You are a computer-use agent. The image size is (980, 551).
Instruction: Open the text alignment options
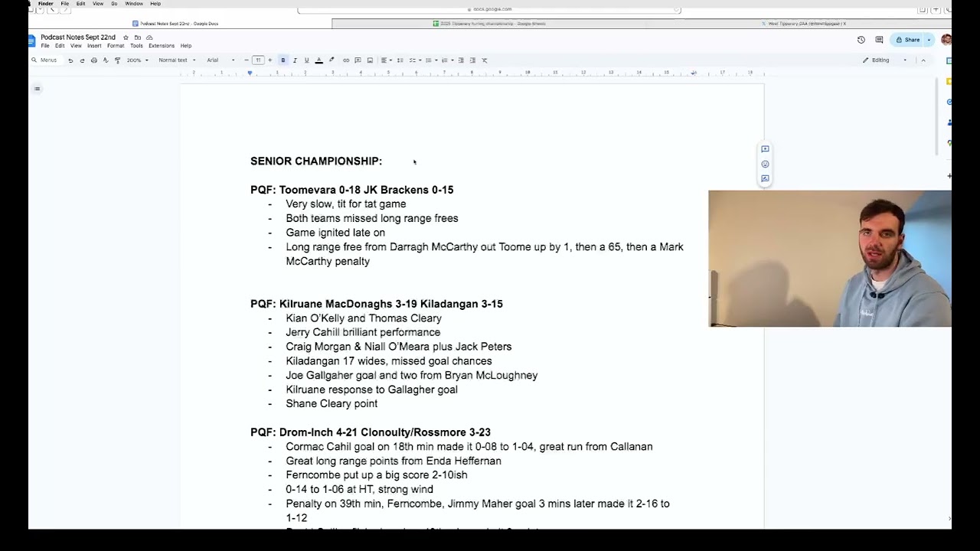point(386,60)
